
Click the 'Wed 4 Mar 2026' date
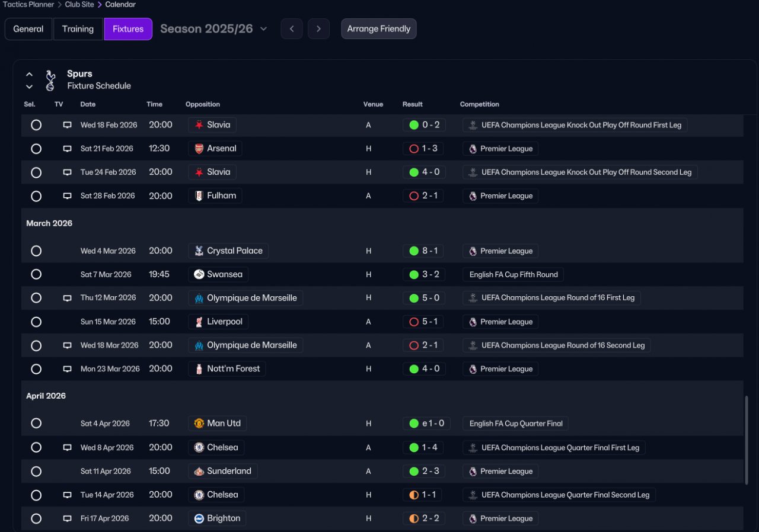pyautogui.click(x=108, y=251)
